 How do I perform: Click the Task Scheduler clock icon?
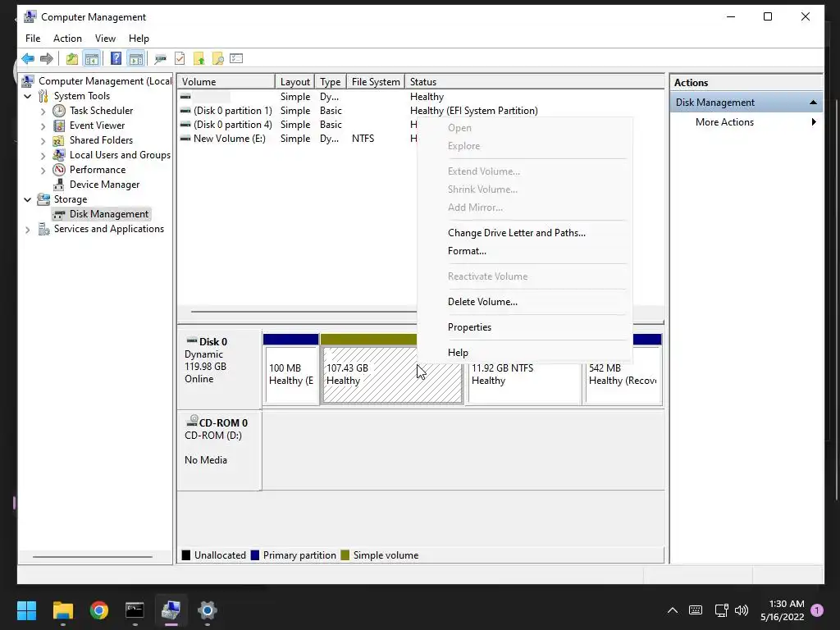coord(59,111)
